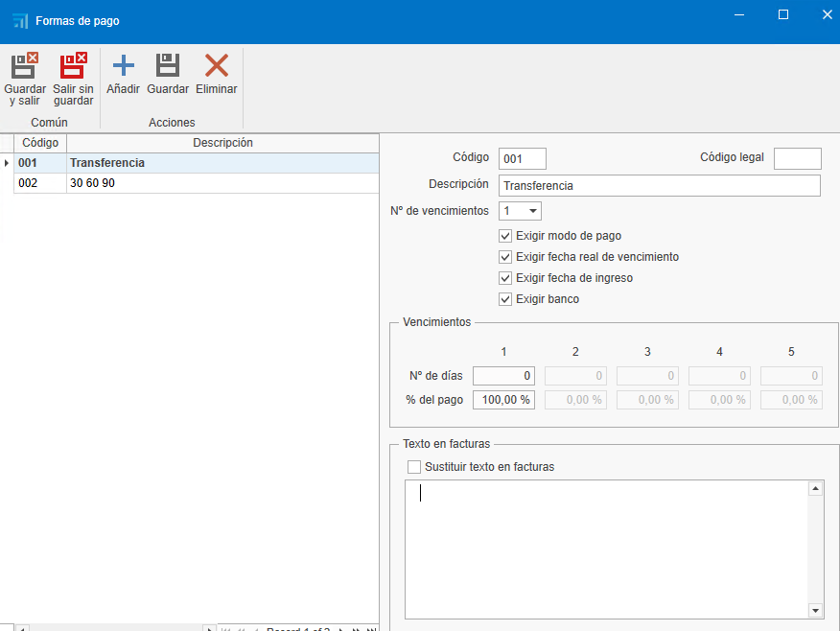
Task: Uncheck Exigir modo de pago
Action: click(505, 236)
